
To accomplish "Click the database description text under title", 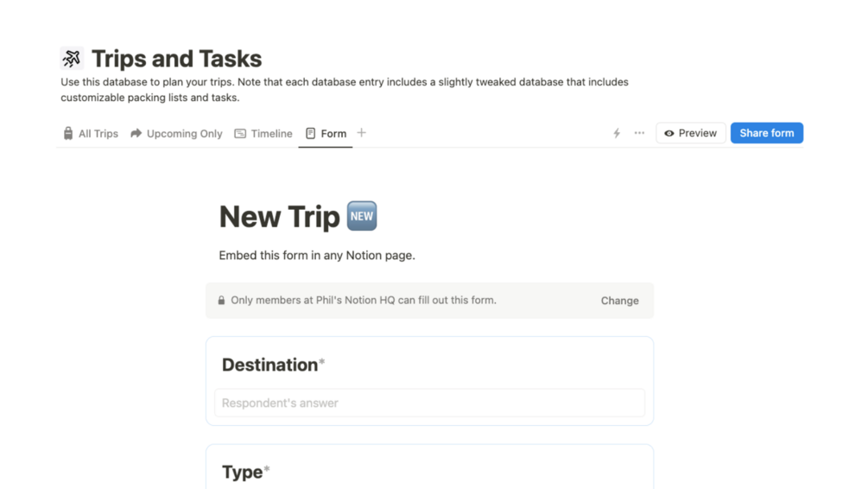I will [344, 90].
